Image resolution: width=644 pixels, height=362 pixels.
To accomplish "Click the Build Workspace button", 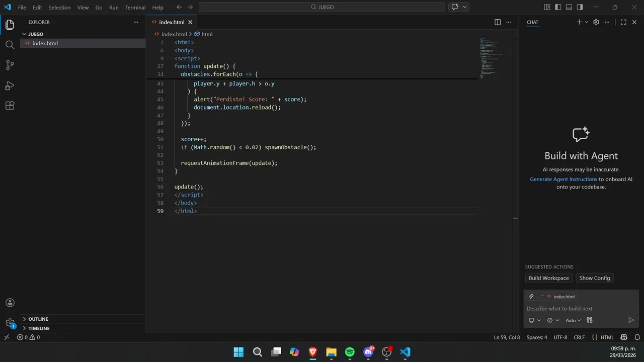I will (548, 278).
